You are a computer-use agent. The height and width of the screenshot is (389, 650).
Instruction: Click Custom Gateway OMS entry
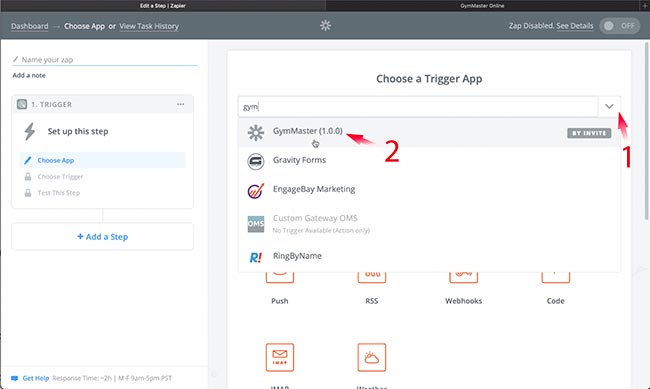429,224
